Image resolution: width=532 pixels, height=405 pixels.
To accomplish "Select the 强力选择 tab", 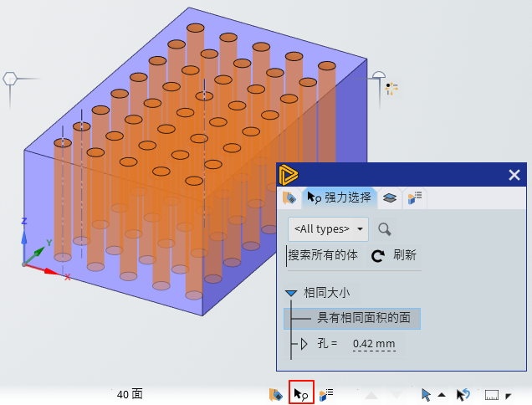I will [339, 197].
